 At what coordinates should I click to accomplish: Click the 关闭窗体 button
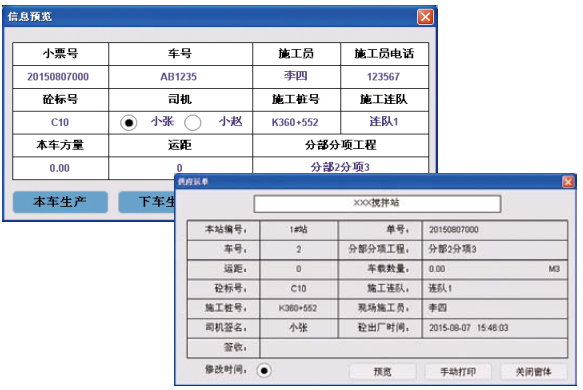(534, 371)
